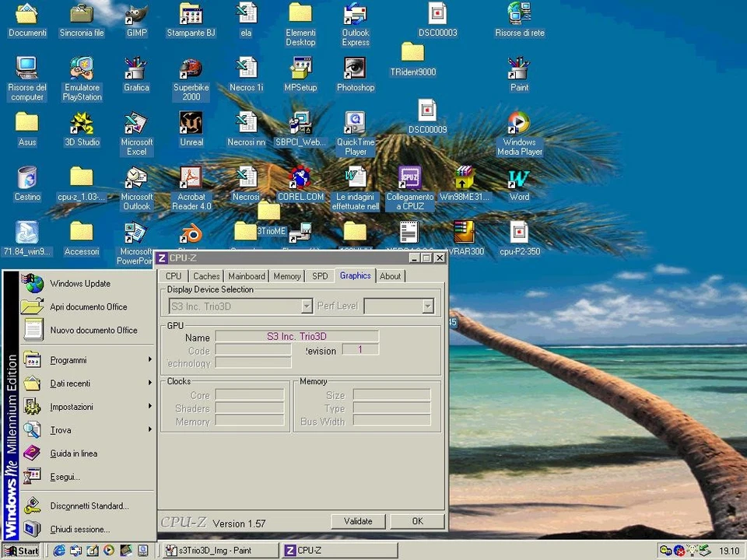Click the Validate button
The image size is (747, 560).
(x=358, y=521)
